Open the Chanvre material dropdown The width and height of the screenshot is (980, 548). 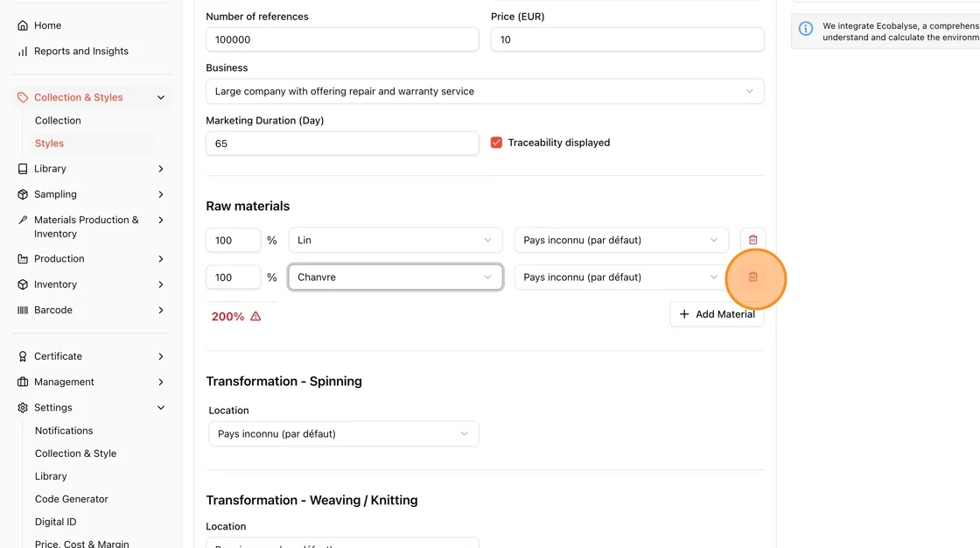tap(395, 278)
